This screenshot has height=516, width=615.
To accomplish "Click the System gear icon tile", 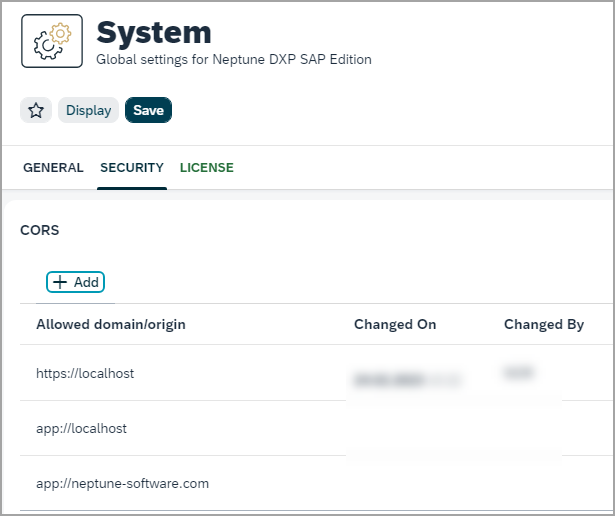I will (52, 41).
